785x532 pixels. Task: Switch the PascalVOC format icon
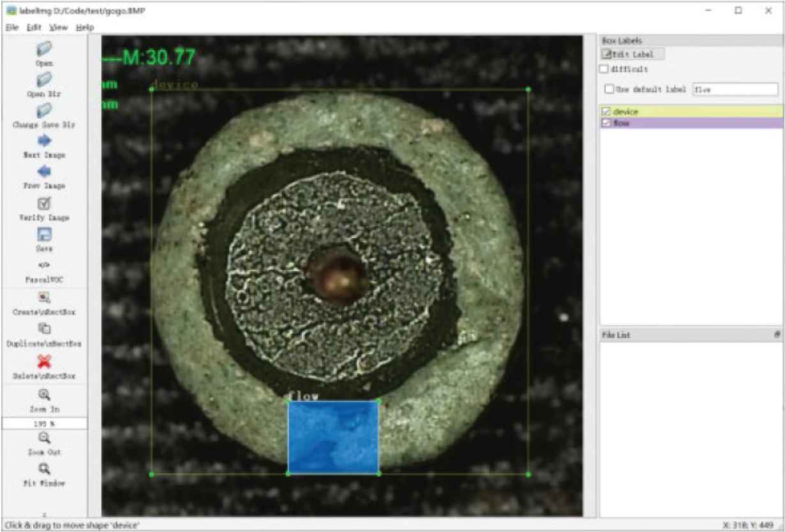click(x=44, y=265)
